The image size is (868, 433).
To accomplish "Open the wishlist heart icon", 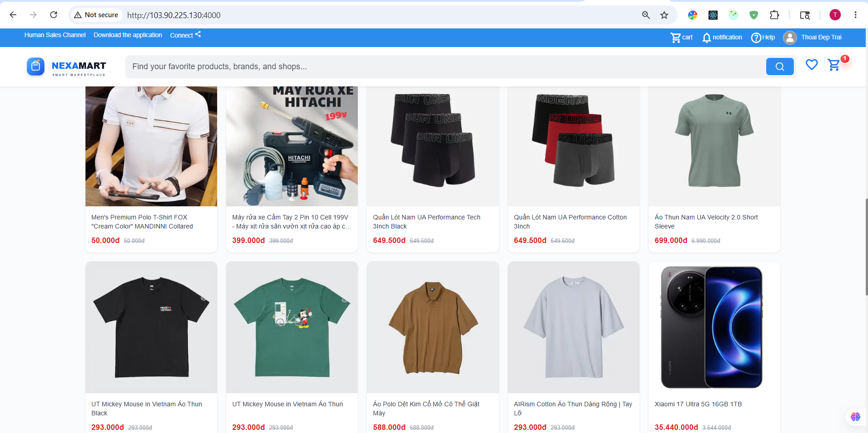I will pyautogui.click(x=811, y=65).
